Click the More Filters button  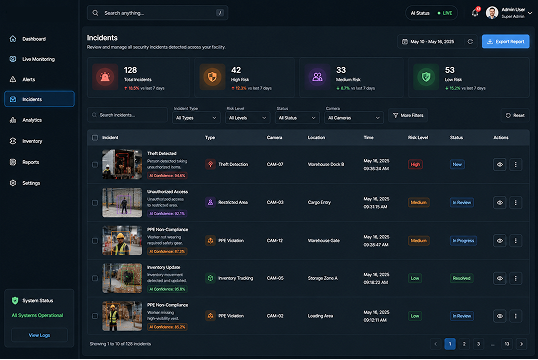(x=408, y=115)
